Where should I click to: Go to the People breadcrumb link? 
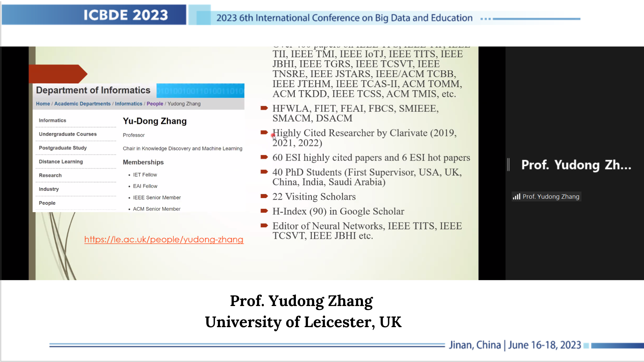pyautogui.click(x=155, y=104)
